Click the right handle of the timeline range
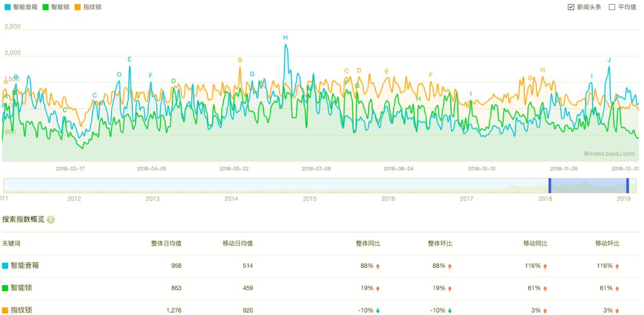This screenshot has height=315, width=644. (x=628, y=186)
